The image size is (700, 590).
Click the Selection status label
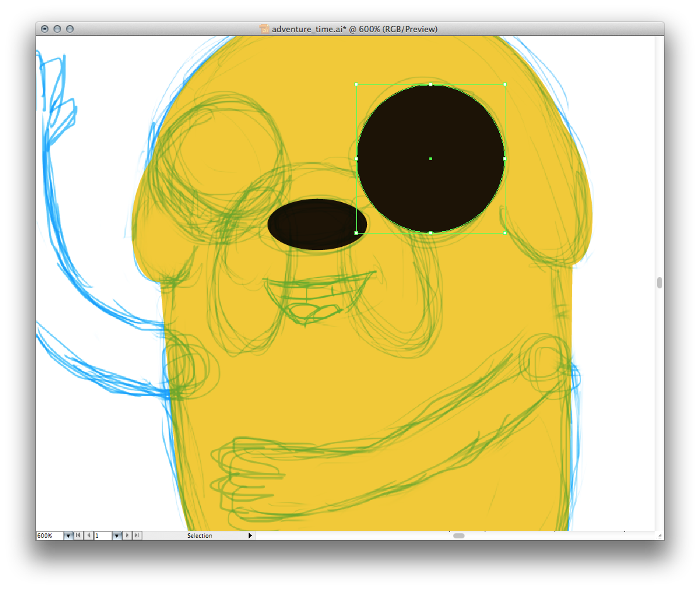pyautogui.click(x=200, y=536)
